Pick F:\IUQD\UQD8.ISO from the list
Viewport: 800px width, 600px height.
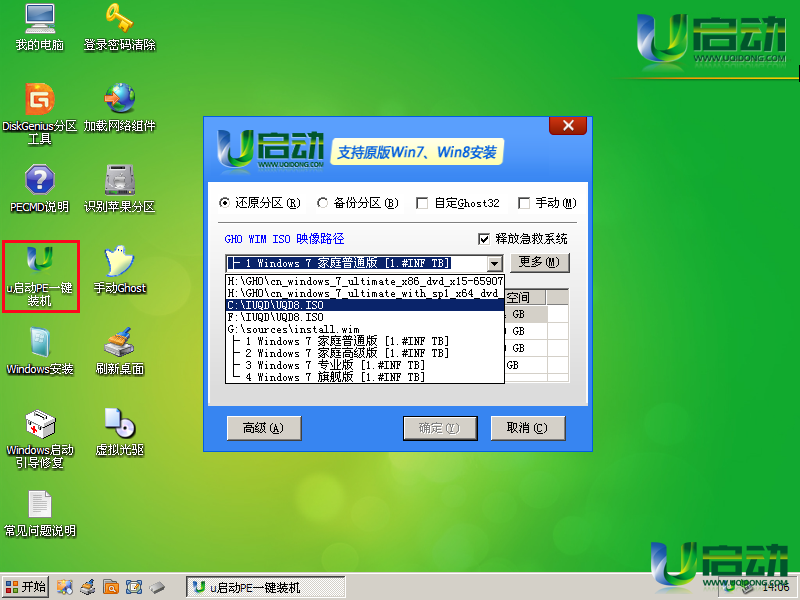(365, 317)
